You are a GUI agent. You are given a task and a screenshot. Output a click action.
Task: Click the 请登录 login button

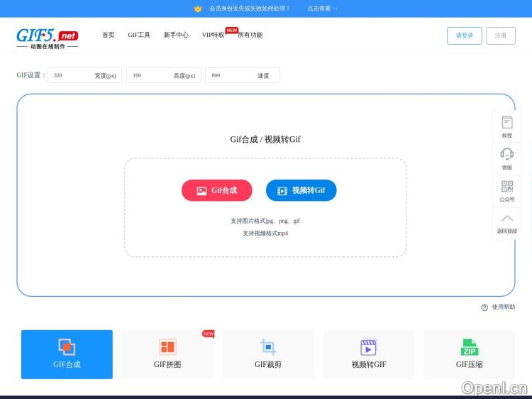coord(465,35)
